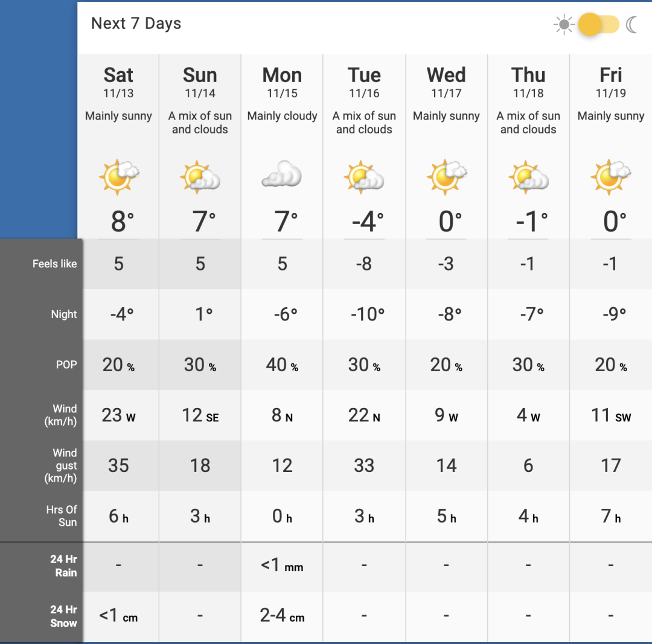
Task: Click Friday's mainly sunny icon
Action: (610, 177)
